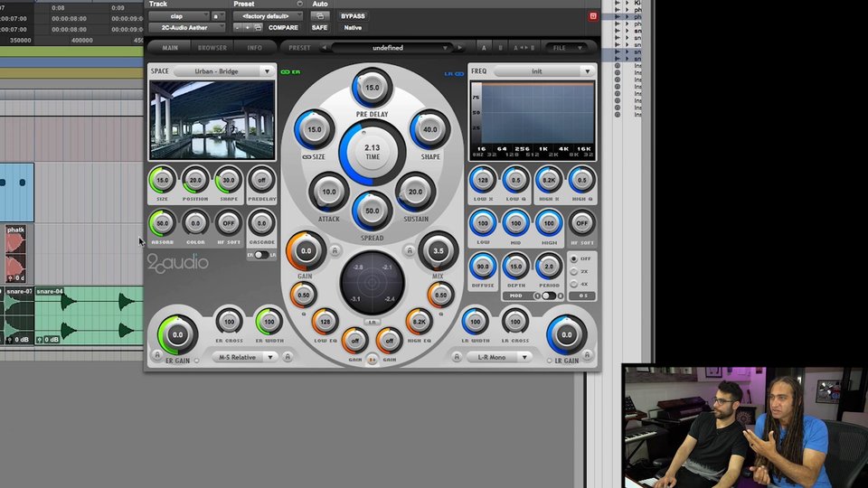
Task: Click the EQ gain link button between GAIN labels
Action: tap(372, 361)
